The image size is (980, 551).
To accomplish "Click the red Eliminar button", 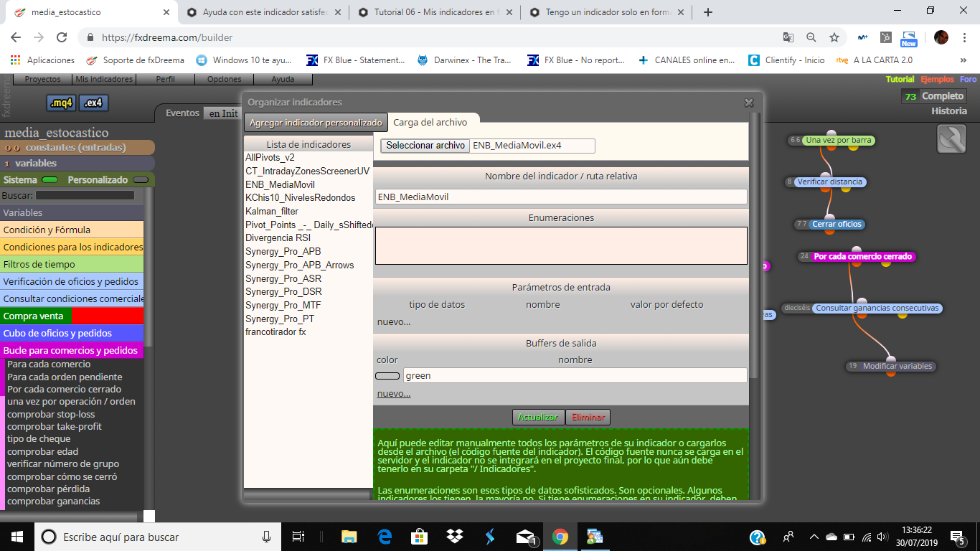I will click(x=588, y=417).
